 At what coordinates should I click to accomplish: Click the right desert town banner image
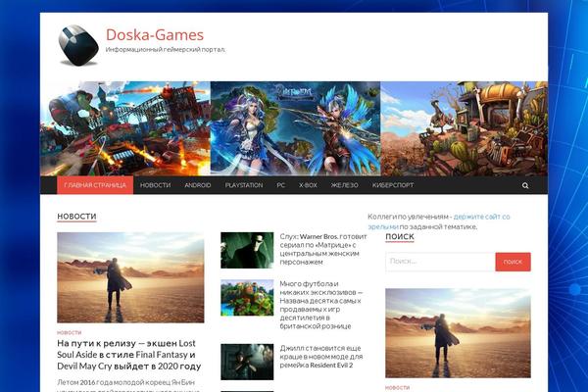[x=465, y=128]
